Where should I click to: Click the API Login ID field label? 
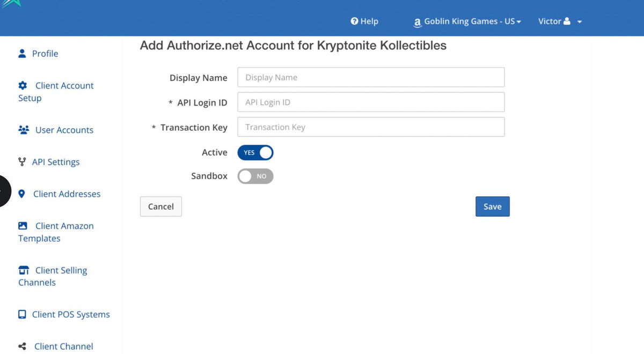(x=202, y=102)
